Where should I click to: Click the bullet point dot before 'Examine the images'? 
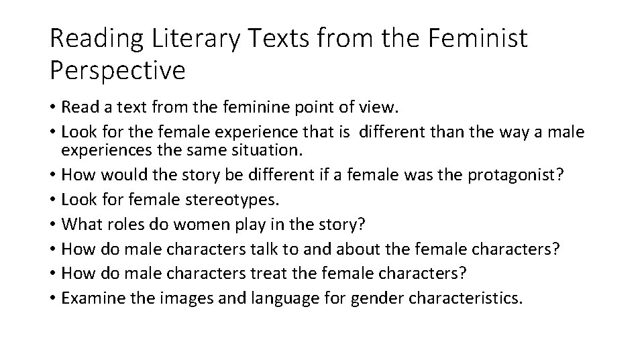click(52, 298)
